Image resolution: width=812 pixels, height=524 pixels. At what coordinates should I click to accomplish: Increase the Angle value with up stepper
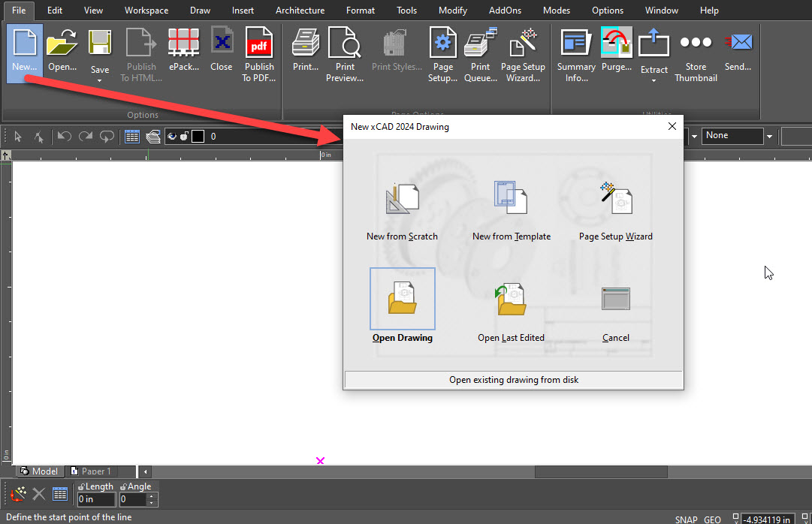click(151, 496)
